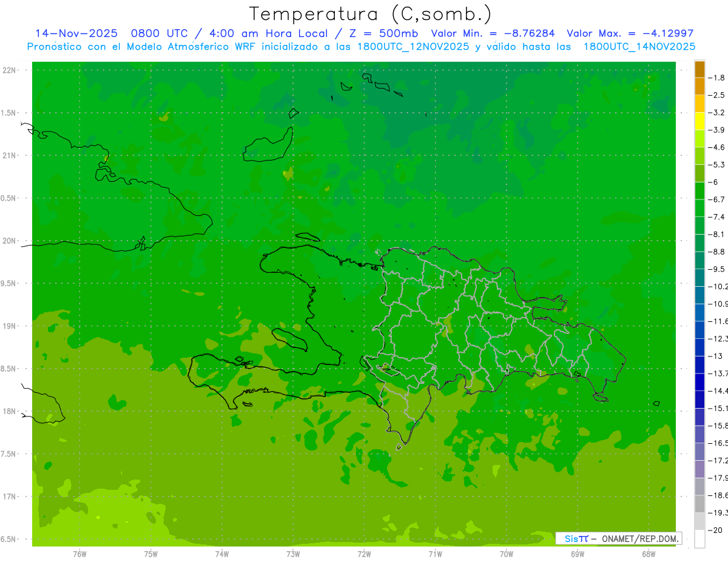Click the "18N" latitude label
728x562 pixels.
(10, 411)
